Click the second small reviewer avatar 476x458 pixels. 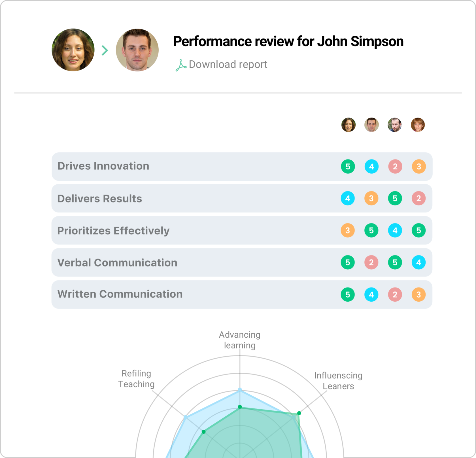tap(371, 125)
